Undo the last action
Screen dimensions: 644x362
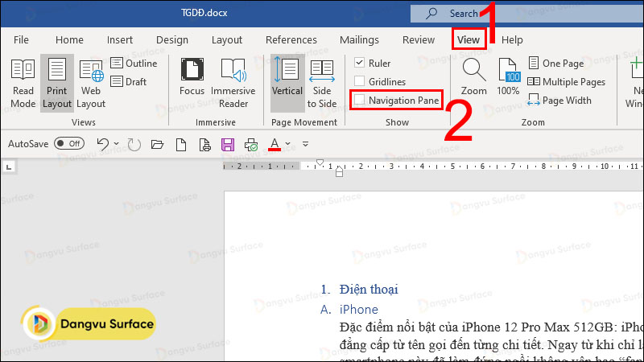pyautogui.click(x=103, y=144)
